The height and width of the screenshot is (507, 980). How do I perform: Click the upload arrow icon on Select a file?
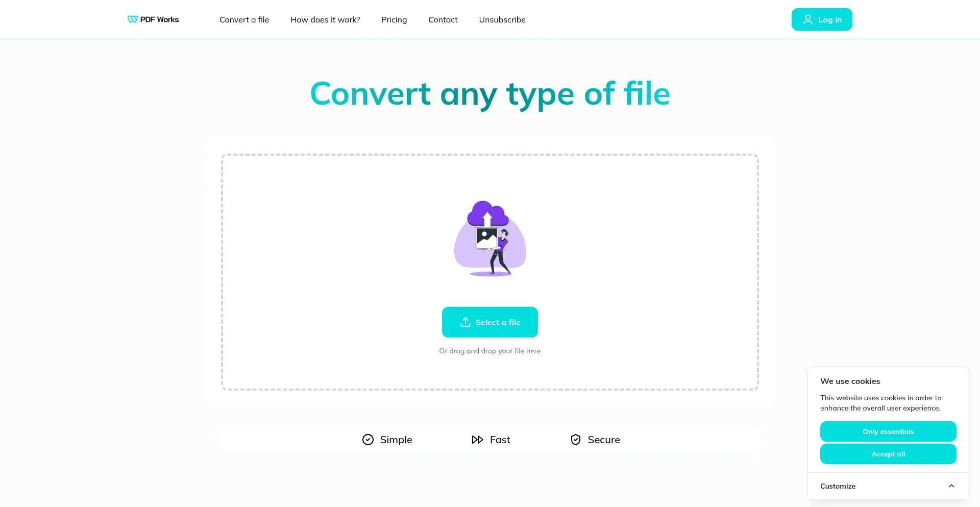point(465,322)
